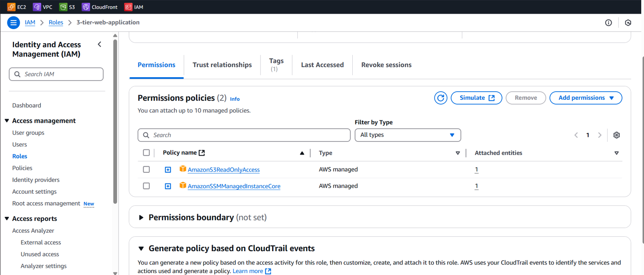Open External access in side navigation
Screen dimensions: 644x275
(41, 242)
